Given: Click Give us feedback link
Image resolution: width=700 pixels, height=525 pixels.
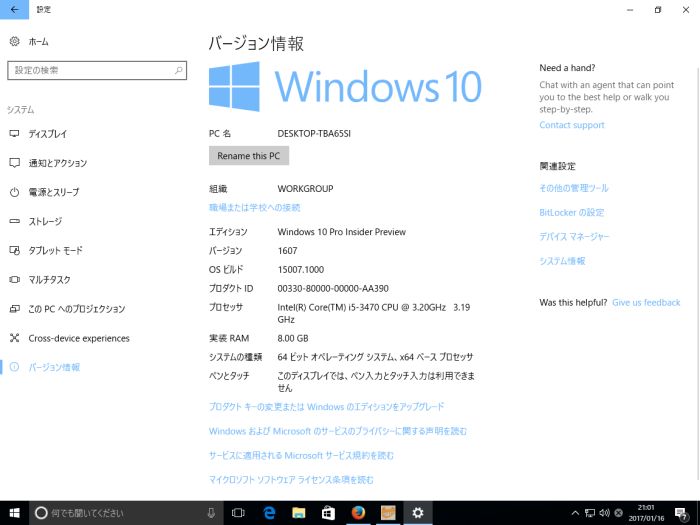Looking at the screenshot, I should (646, 302).
